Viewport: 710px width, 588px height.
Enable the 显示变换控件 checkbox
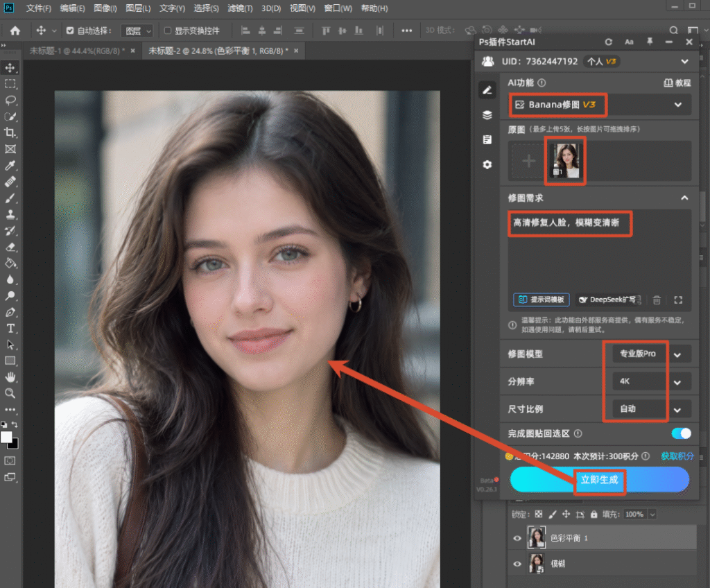(x=168, y=31)
